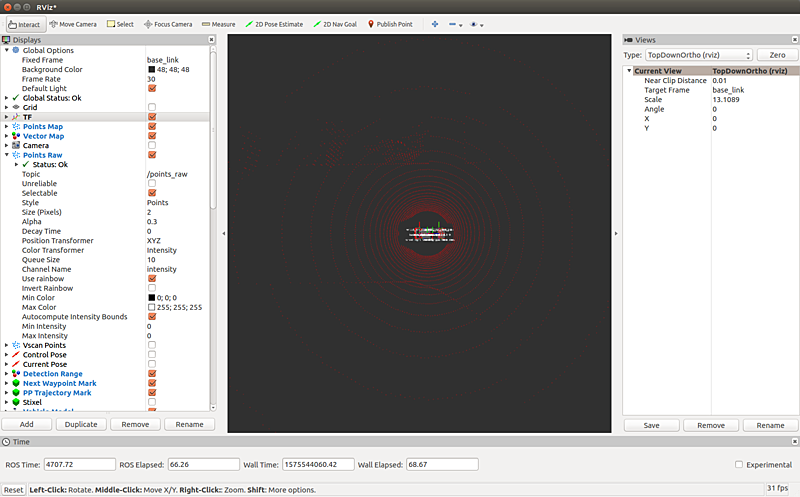Uncheck the Vector Map display
Viewport: 800px width, 497px height.
152,136
